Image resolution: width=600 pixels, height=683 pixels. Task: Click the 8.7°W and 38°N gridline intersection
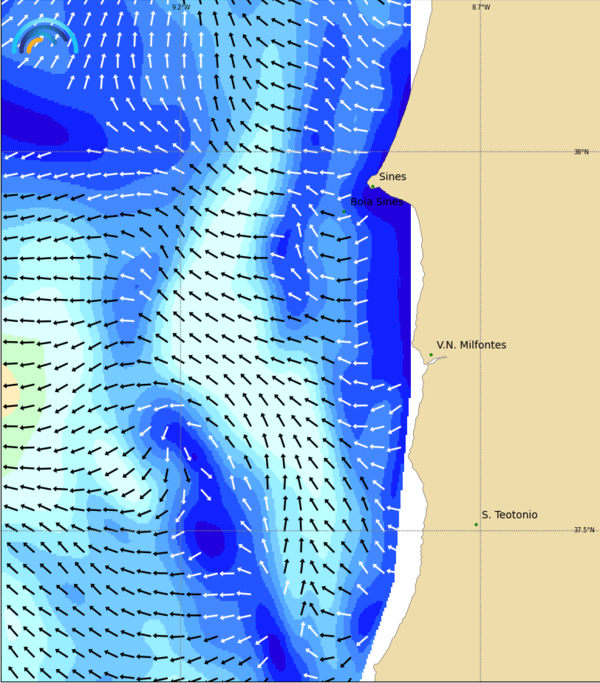[481, 152]
